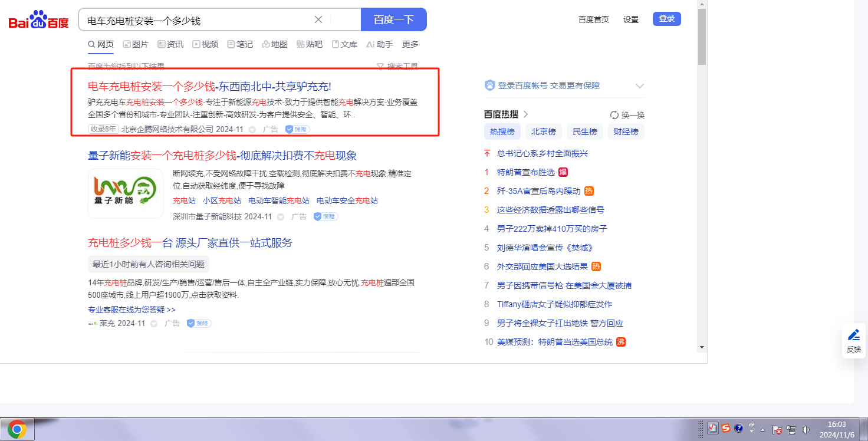Click the 量子新能 logo thumbnail
This screenshot has height=441, width=868.
pyautogui.click(x=125, y=194)
